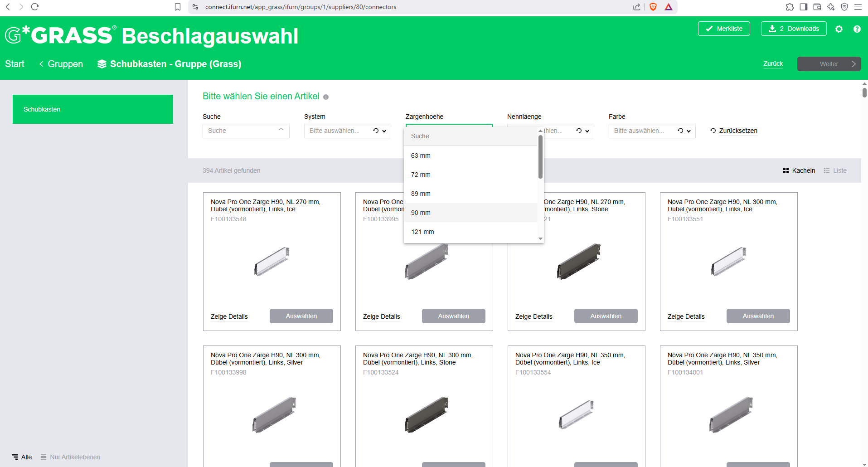Go to Start breadcrumb
Image resolution: width=868 pixels, height=467 pixels.
click(x=15, y=64)
